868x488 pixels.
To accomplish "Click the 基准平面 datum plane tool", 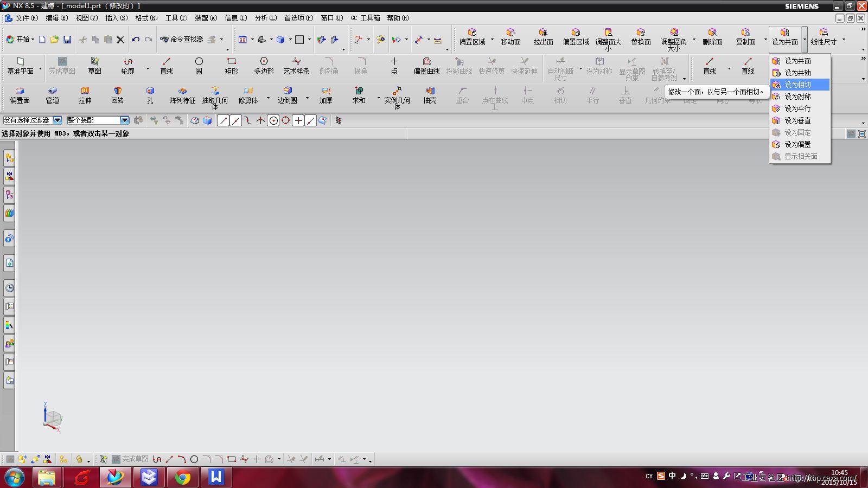I will [x=20, y=66].
